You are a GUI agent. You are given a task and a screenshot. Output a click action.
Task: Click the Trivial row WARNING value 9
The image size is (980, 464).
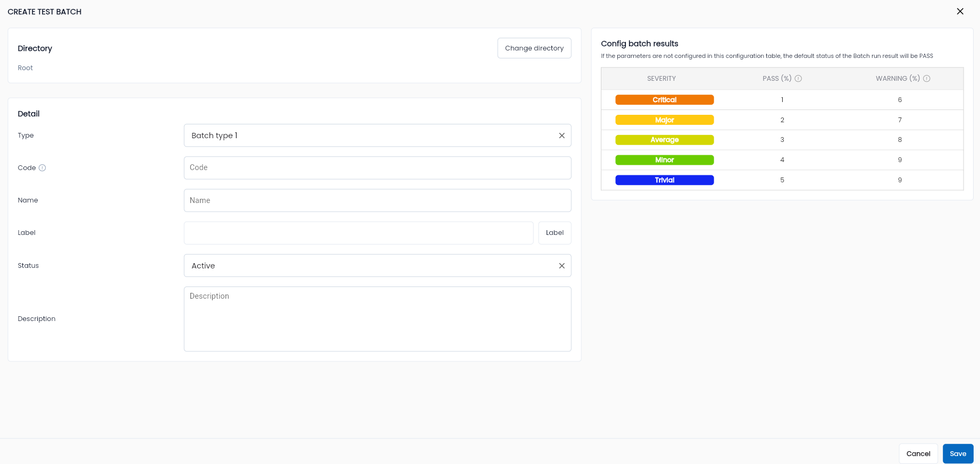tap(900, 180)
